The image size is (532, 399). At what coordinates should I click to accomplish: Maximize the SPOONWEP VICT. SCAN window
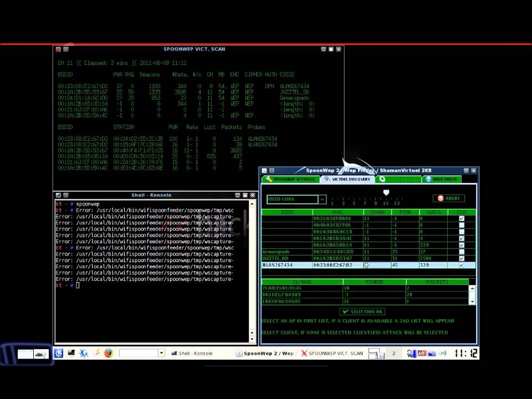pos(331,49)
